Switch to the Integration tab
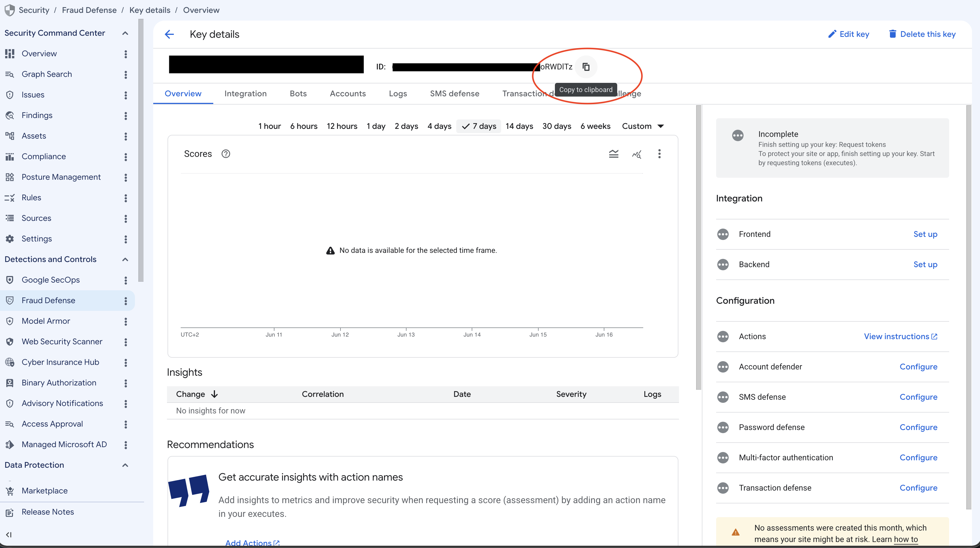The image size is (980, 548). click(245, 93)
